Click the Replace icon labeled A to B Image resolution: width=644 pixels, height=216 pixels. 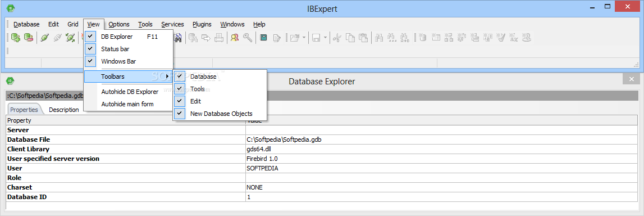[x=405, y=38]
